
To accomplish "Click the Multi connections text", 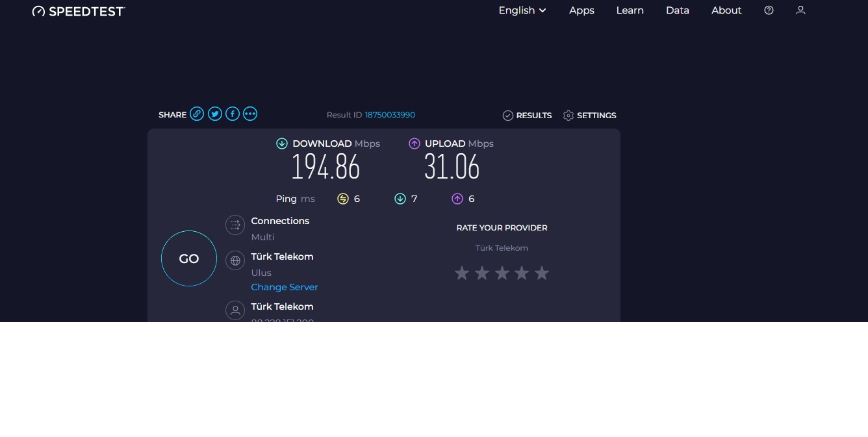I will pyautogui.click(x=263, y=237).
